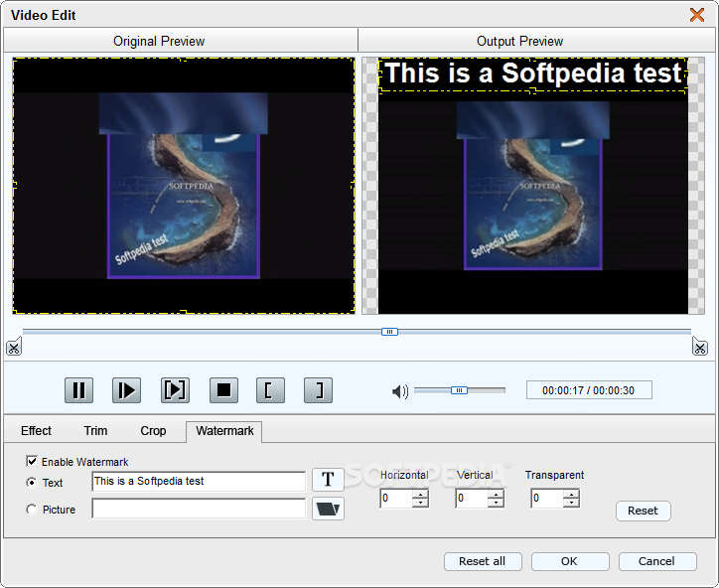This screenshot has height=588, width=719.
Task: Click the Output Preview header
Action: pyautogui.click(x=519, y=42)
